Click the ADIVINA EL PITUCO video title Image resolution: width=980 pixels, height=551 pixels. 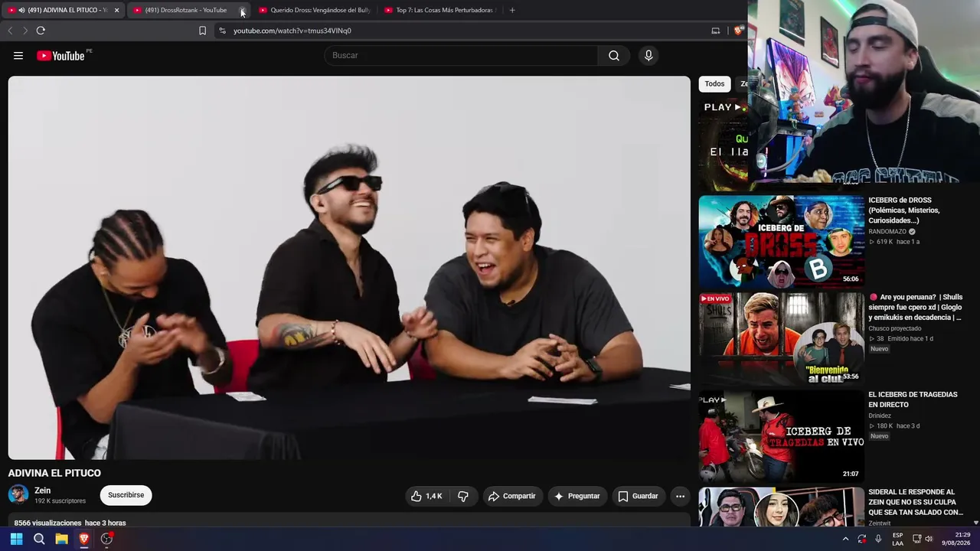tap(54, 473)
